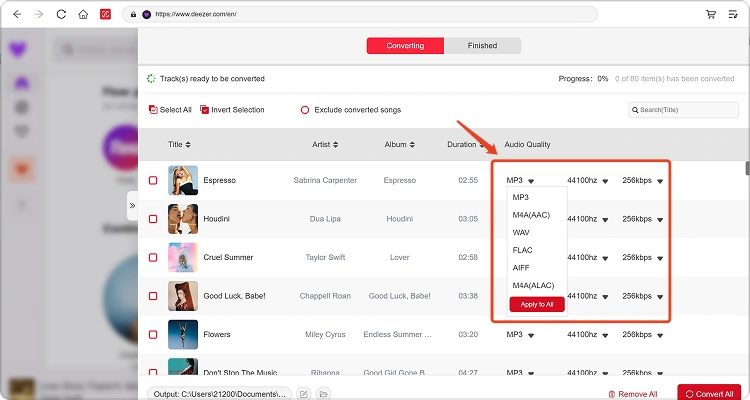This screenshot has width=750, height=400.
Task: Open the shopping cart icon
Action: (711, 14)
